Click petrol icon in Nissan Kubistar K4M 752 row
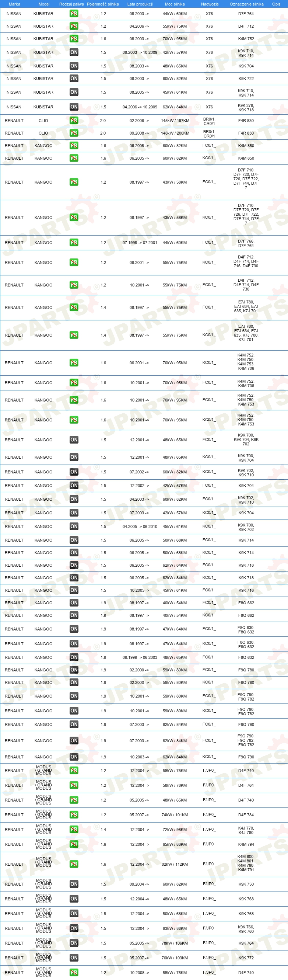288x980 pixels. [74, 39]
